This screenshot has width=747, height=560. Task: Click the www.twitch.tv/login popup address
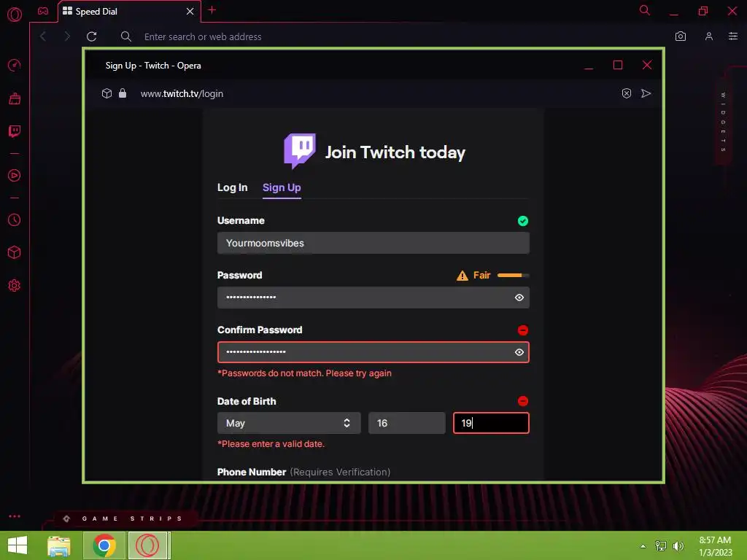pyautogui.click(x=182, y=94)
